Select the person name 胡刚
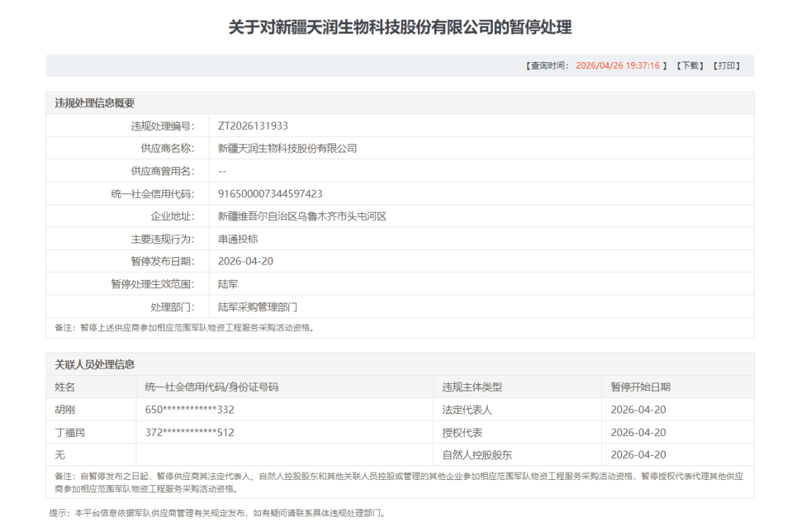792x532 pixels. 65,410
